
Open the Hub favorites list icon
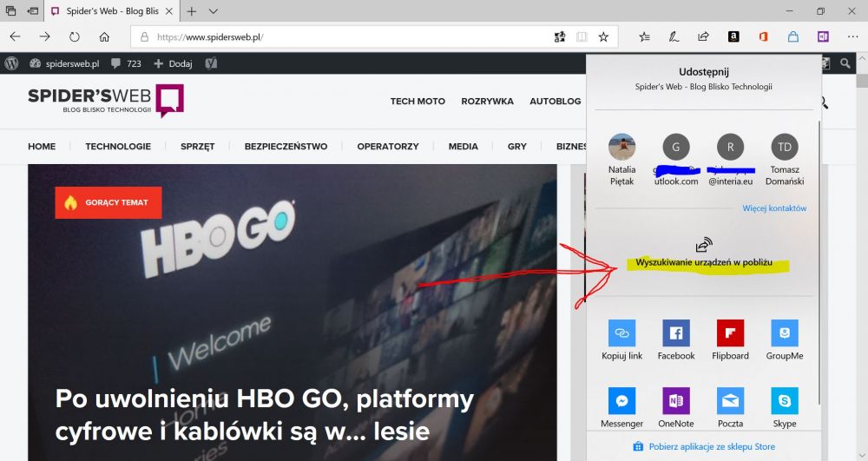click(644, 37)
